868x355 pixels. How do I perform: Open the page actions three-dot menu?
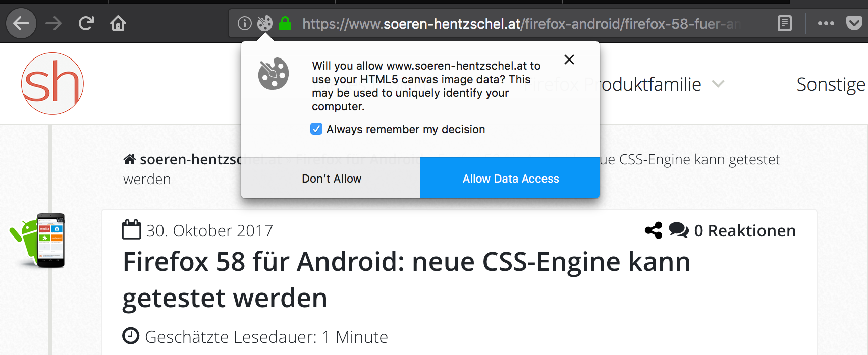[826, 23]
